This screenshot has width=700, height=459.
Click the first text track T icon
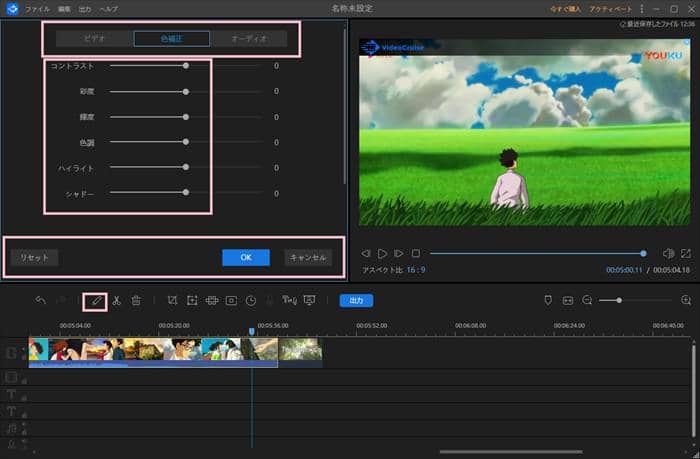(x=11, y=394)
